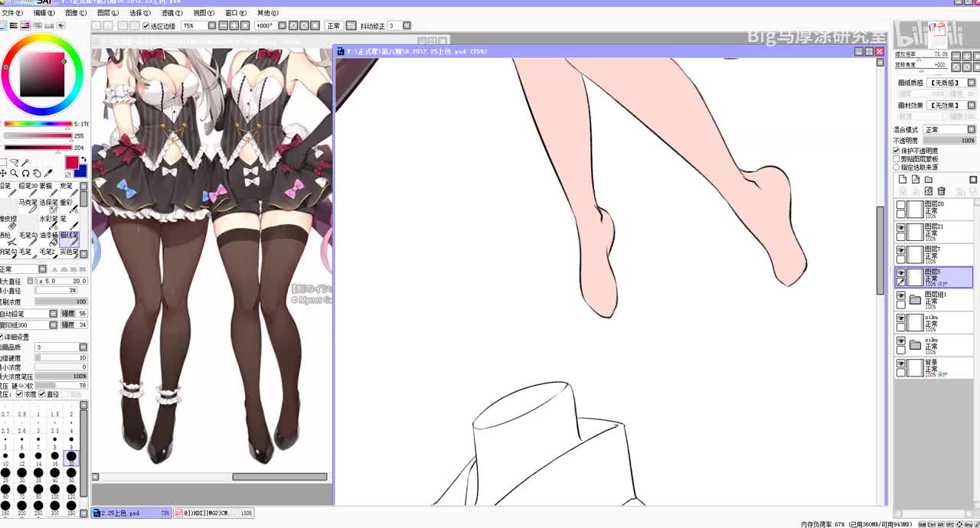Show layer 图层20 visibility box

(901, 205)
